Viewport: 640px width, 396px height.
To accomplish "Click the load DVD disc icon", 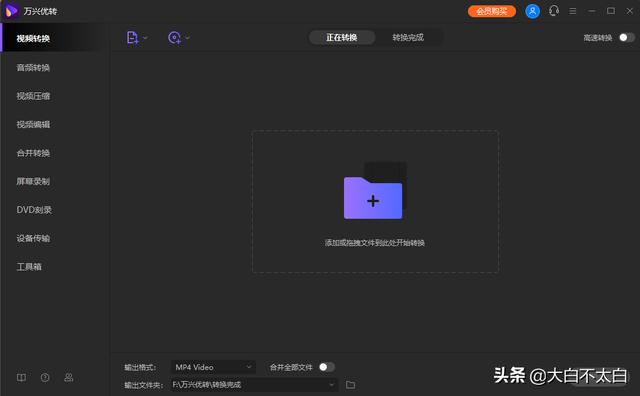I will click(174, 38).
